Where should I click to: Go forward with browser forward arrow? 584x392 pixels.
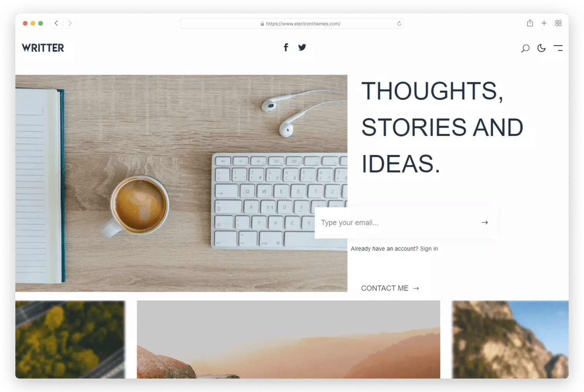coord(70,23)
